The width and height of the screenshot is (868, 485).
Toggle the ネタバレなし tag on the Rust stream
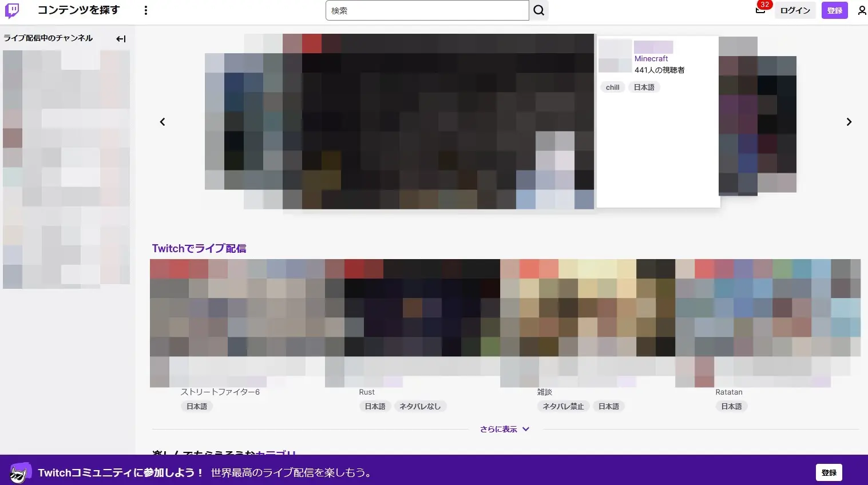(421, 406)
